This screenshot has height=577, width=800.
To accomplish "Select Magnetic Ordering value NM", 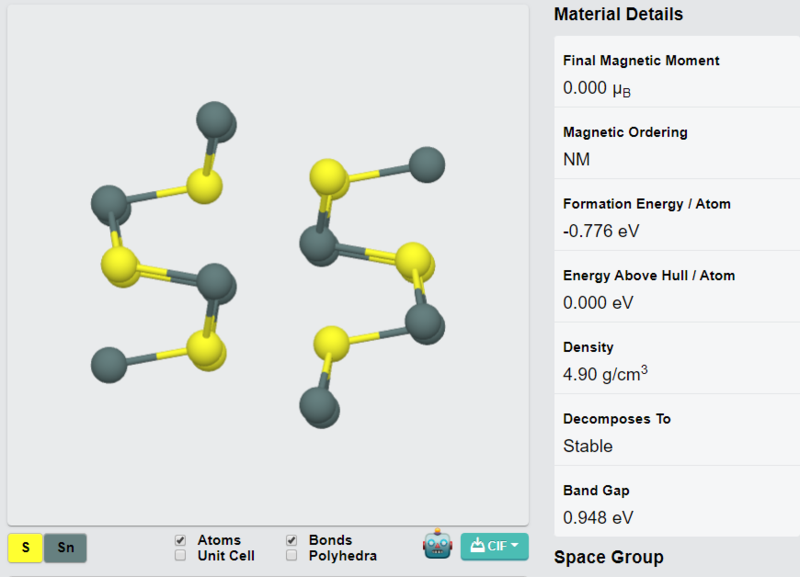I will tap(577, 160).
